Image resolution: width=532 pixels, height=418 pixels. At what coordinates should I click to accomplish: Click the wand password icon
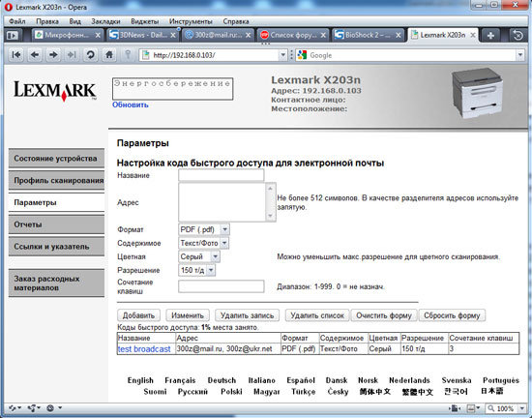click(128, 54)
